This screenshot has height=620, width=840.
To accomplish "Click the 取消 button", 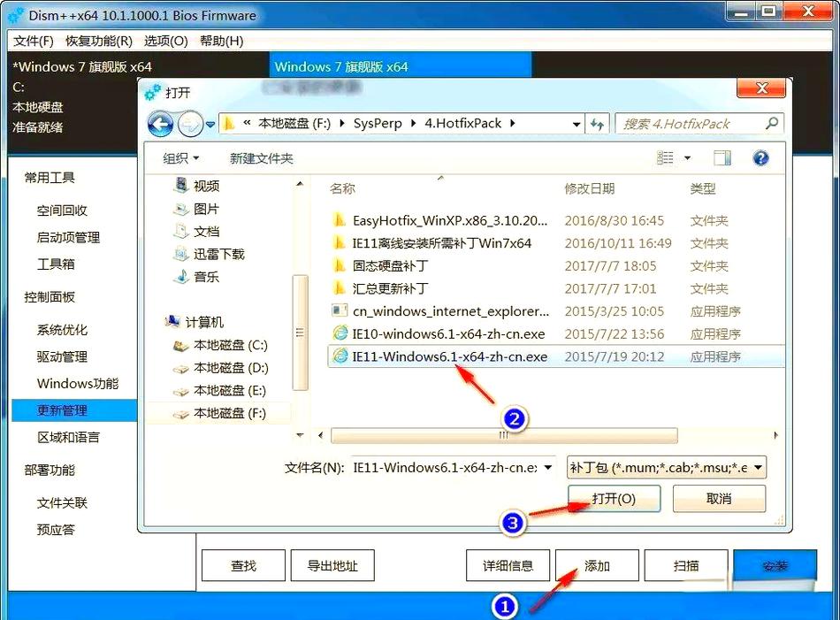I will pos(719,499).
